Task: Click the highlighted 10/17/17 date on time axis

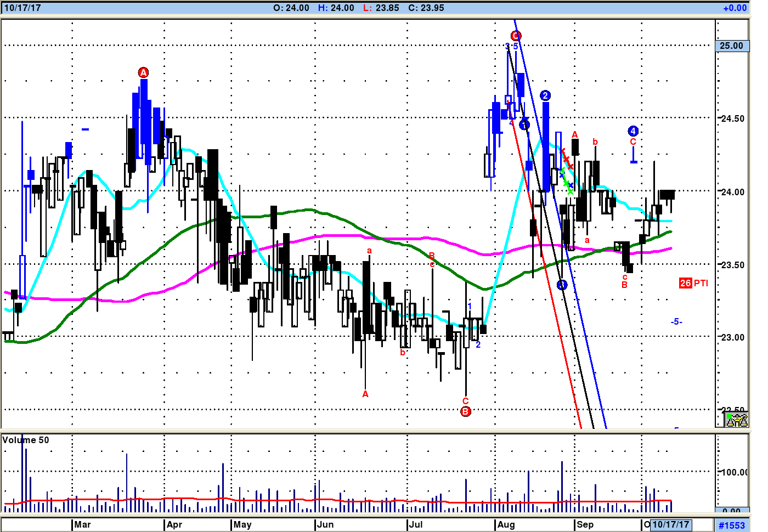Action: (x=670, y=524)
